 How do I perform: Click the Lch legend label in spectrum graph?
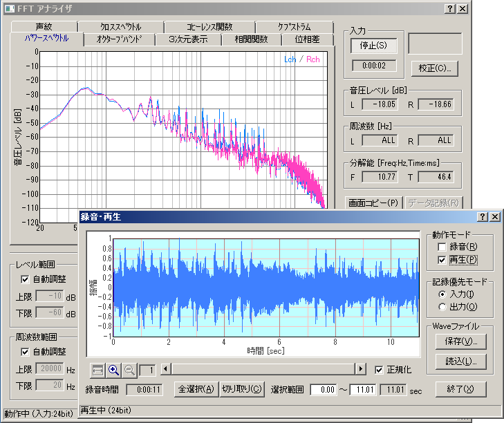pyautogui.click(x=290, y=59)
